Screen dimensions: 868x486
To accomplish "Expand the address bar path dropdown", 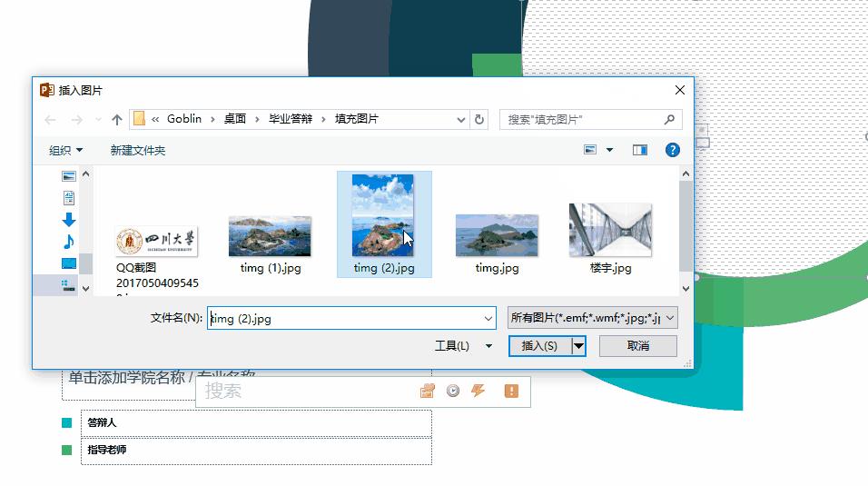I will pyautogui.click(x=460, y=120).
